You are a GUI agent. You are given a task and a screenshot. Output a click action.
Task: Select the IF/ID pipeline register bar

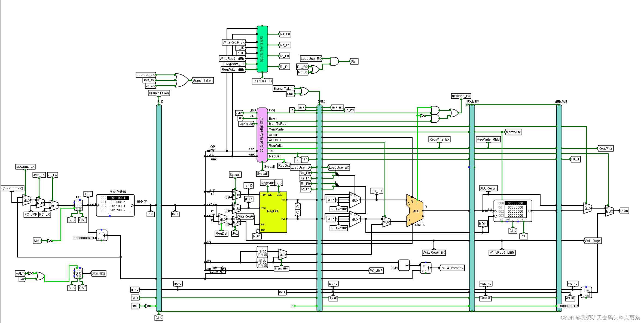click(159, 208)
